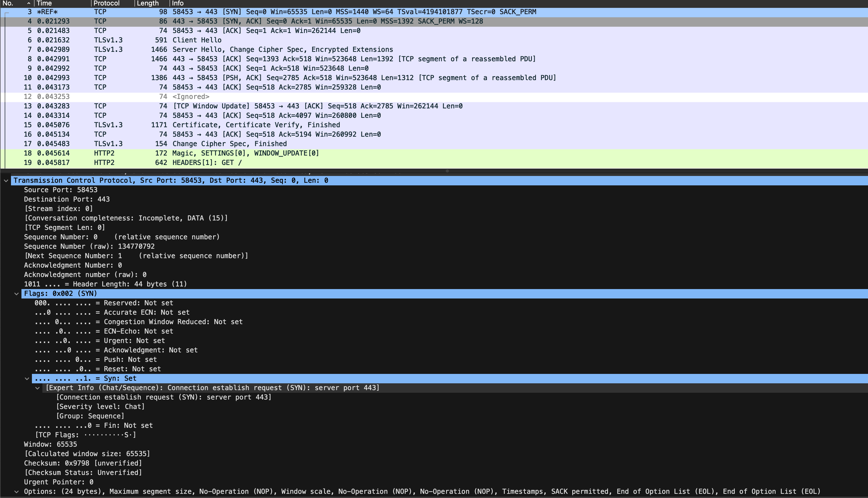This screenshot has height=498, width=868.
Task: Select packet 7 Server Hello row
Action: (x=434, y=50)
